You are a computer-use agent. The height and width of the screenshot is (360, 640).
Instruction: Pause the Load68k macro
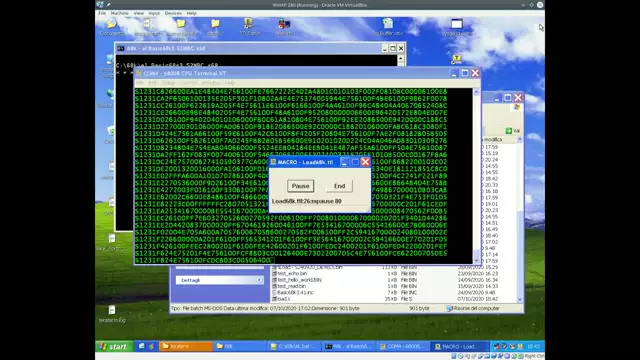pyautogui.click(x=300, y=186)
